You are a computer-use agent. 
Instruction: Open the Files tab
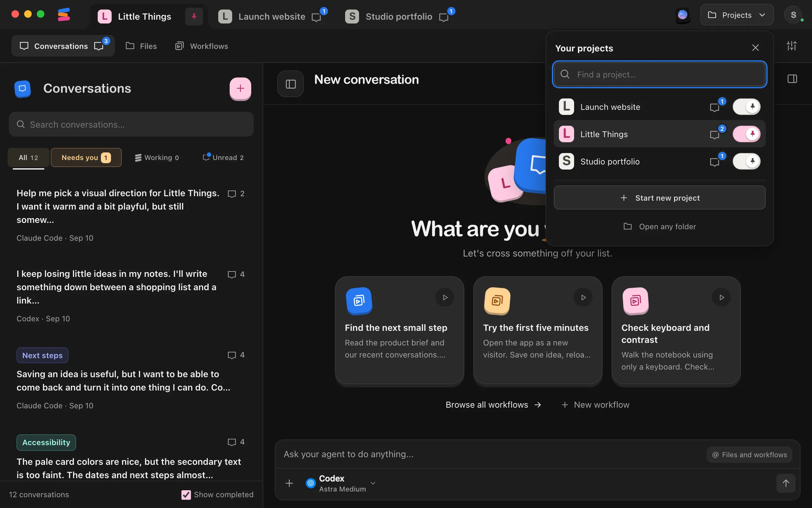tap(141, 46)
